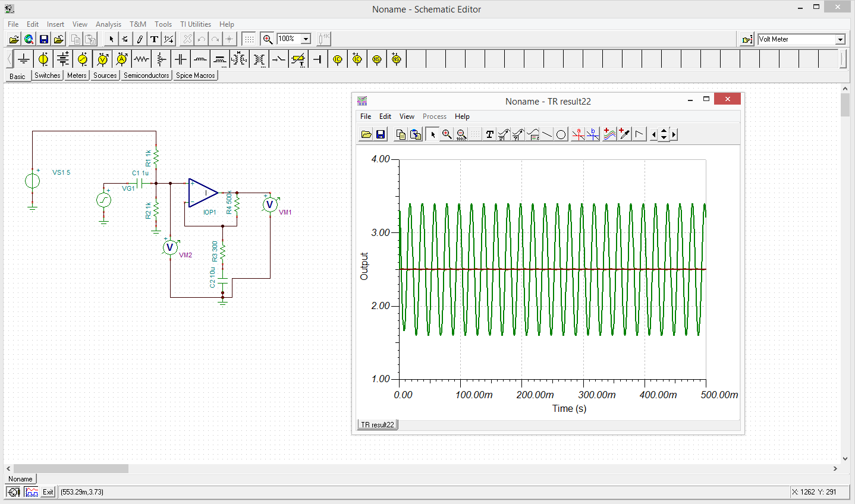Select the resistor component icon

[x=142, y=59]
